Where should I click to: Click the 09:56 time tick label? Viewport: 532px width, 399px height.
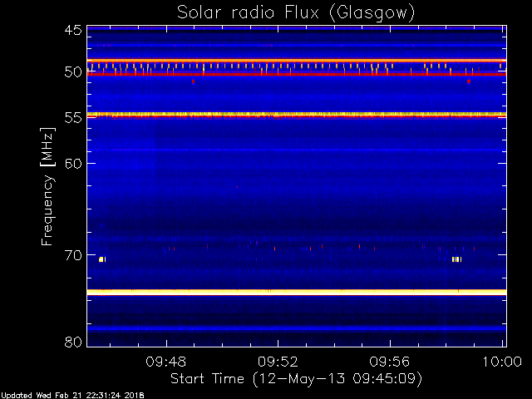(x=390, y=362)
